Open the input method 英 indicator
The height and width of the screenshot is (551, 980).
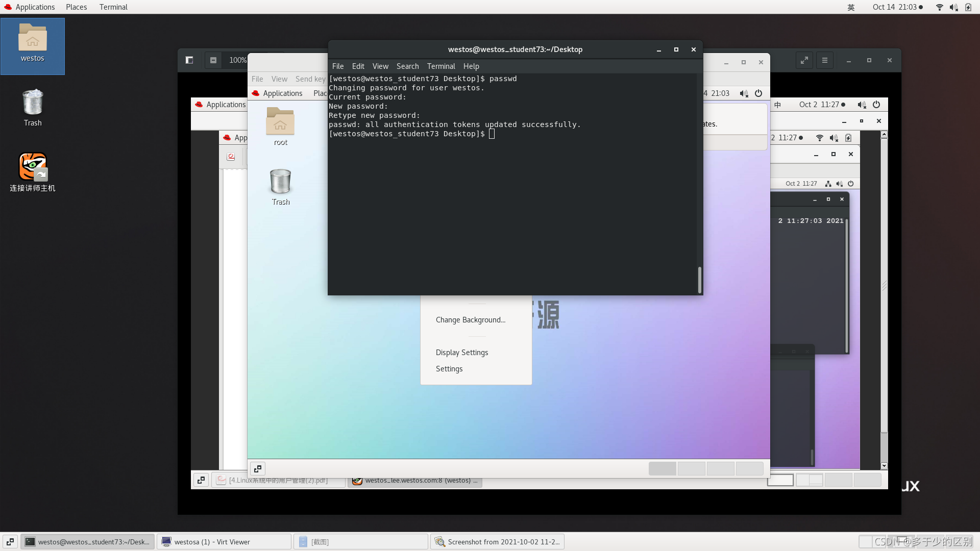[851, 7]
